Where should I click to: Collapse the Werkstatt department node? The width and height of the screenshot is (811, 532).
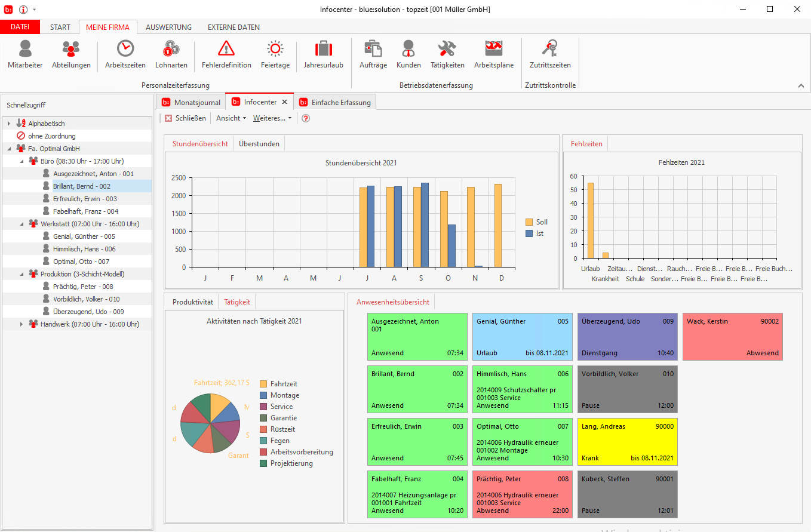click(x=22, y=224)
